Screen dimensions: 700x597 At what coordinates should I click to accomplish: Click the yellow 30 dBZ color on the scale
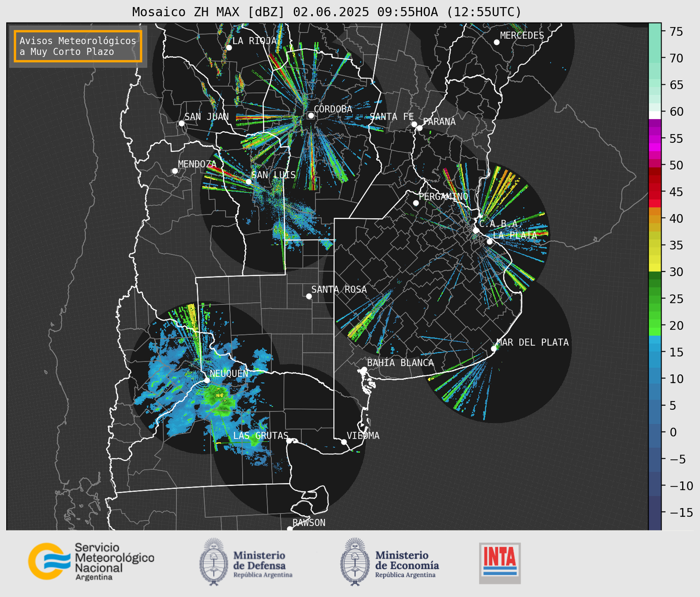655,268
